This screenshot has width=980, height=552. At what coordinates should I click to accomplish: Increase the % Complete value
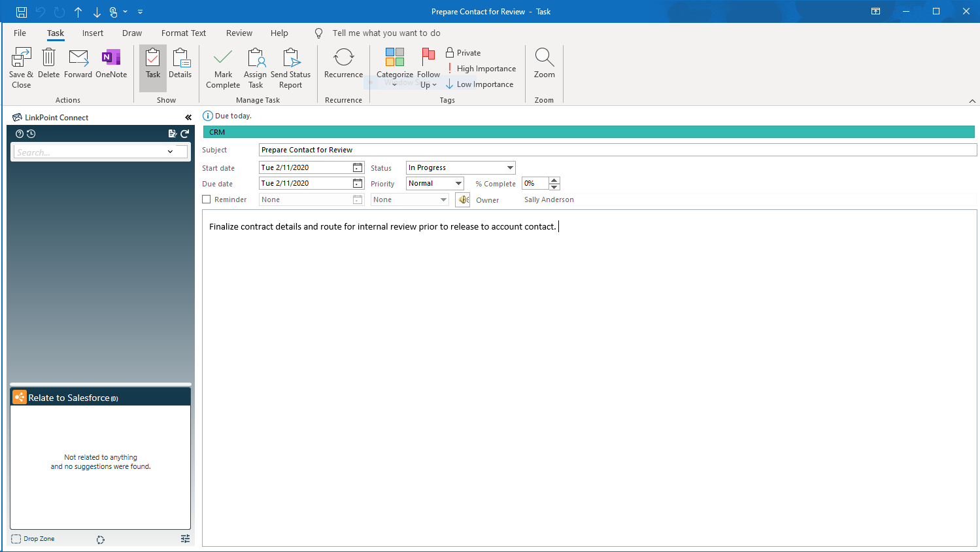point(554,181)
